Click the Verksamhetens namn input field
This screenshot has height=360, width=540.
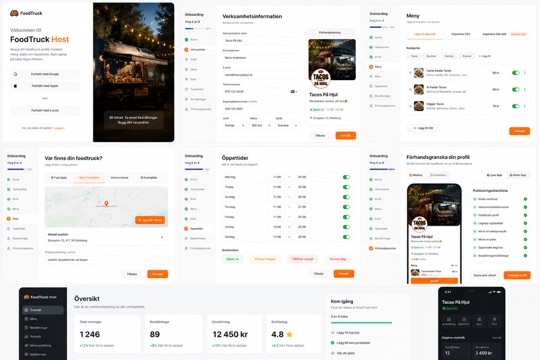261,41
